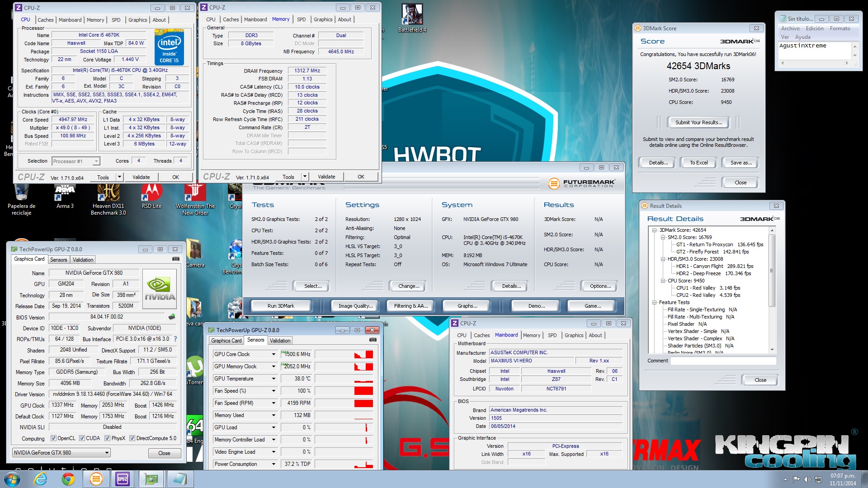Click the To Excel button
Screen dimensions: 868x488
(699, 163)
